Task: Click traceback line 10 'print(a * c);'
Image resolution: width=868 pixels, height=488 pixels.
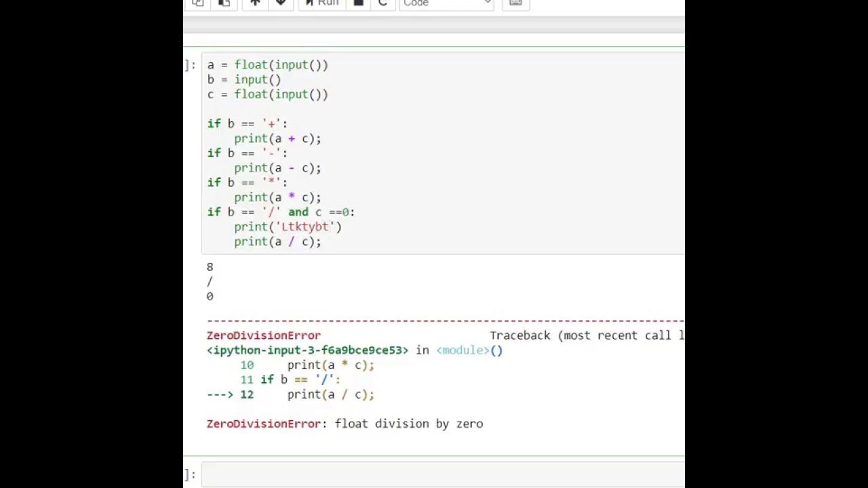Action: tap(330, 365)
